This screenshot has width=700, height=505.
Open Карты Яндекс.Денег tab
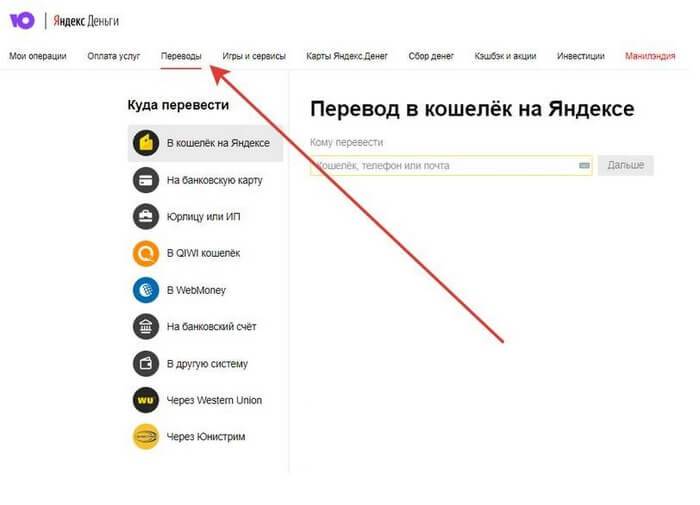[x=346, y=56]
